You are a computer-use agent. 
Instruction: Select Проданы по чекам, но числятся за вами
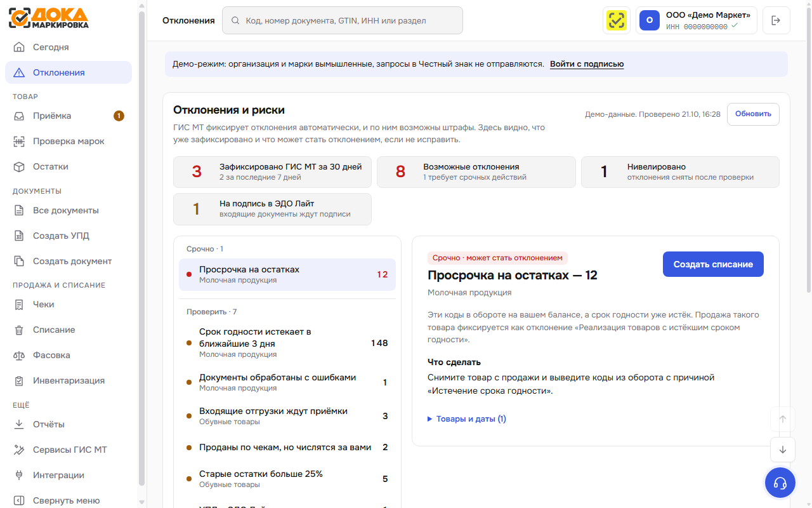coord(287,447)
